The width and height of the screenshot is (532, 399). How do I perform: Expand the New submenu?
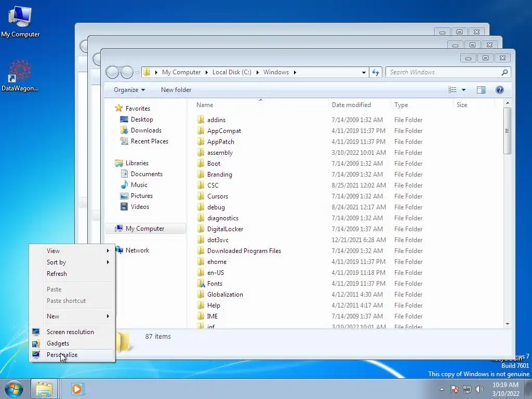pyautogui.click(x=72, y=316)
